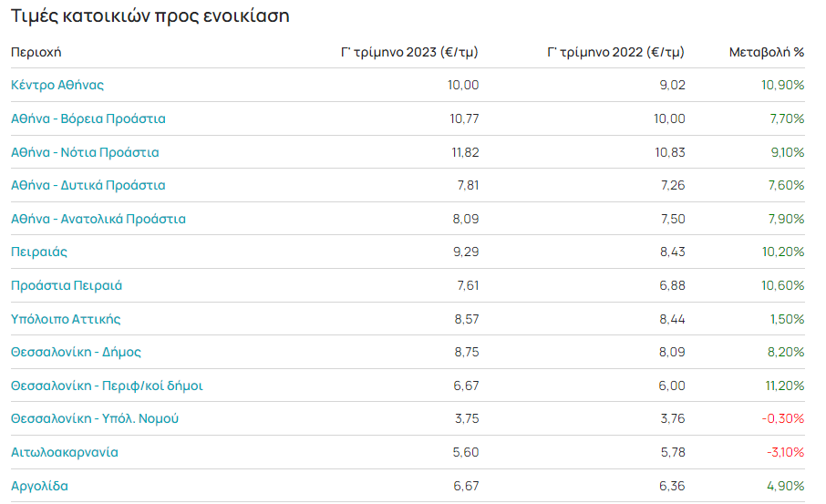The height and width of the screenshot is (504, 826).
Task: Click the Θεσσαλονίκη - Υπόλ. Νομού link
Action: (95, 418)
